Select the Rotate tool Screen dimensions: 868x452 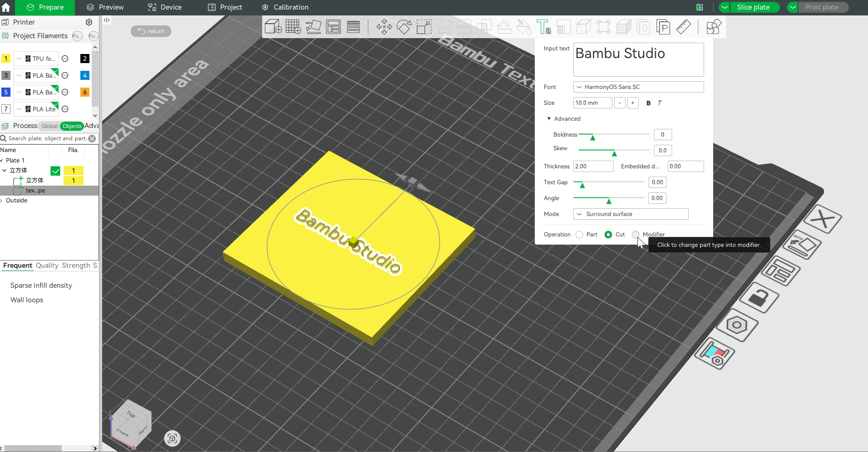pyautogui.click(x=404, y=27)
